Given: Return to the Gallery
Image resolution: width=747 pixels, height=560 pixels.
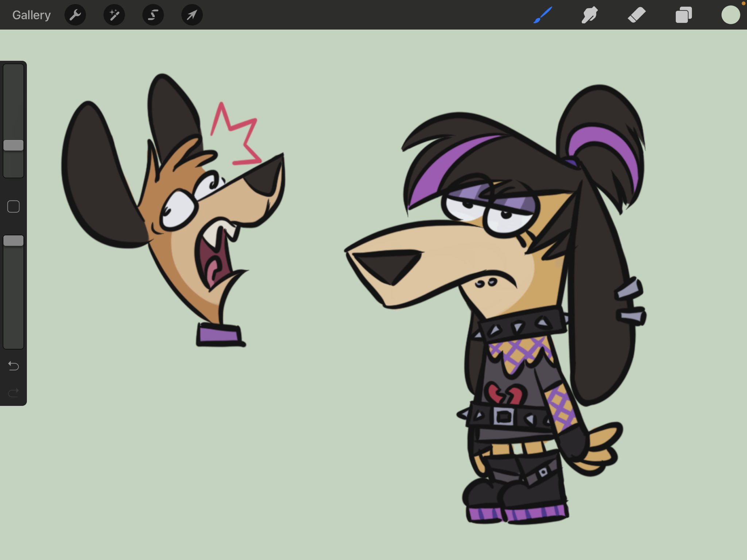Looking at the screenshot, I should click(x=31, y=15).
